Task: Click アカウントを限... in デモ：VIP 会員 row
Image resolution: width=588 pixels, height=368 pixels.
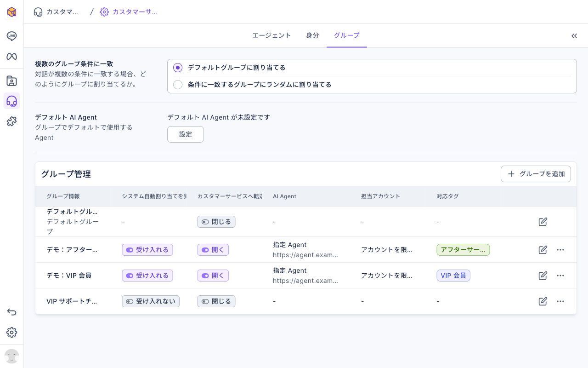Action: point(387,276)
